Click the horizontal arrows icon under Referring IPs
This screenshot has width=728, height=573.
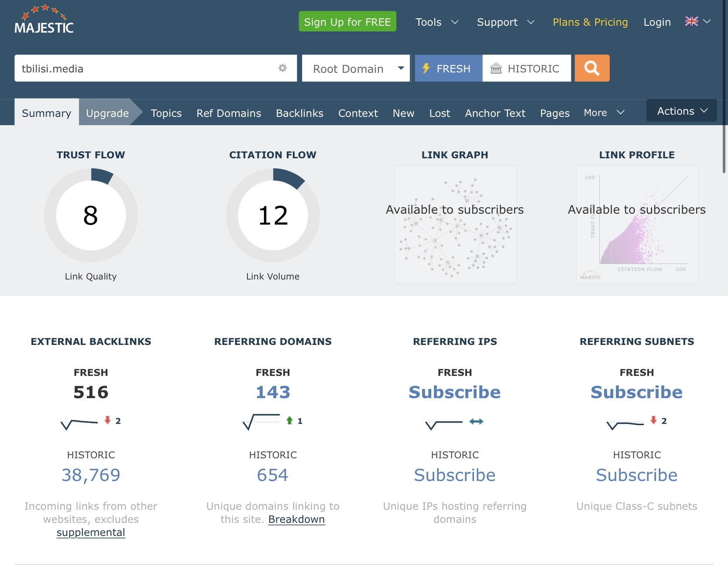[476, 421]
